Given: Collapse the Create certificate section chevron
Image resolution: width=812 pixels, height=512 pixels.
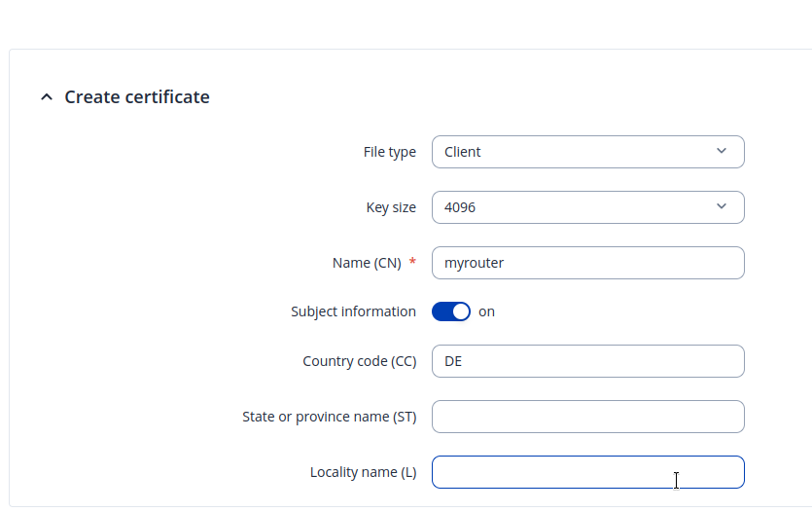Looking at the screenshot, I should point(46,97).
